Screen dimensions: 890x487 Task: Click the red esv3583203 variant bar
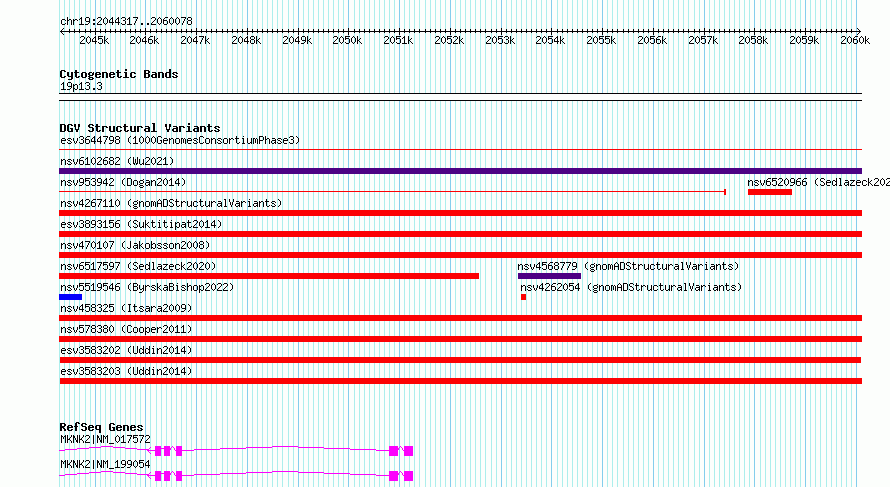[460, 381]
